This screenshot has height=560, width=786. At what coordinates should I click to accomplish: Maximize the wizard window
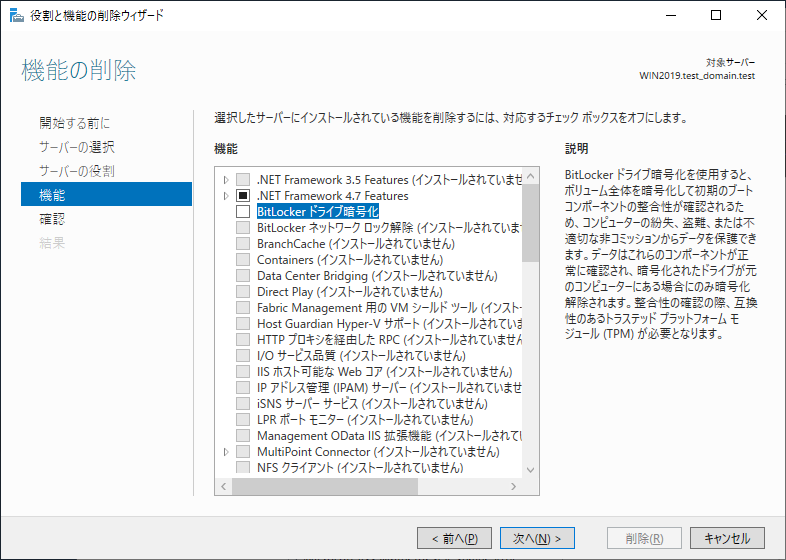click(x=716, y=15)
